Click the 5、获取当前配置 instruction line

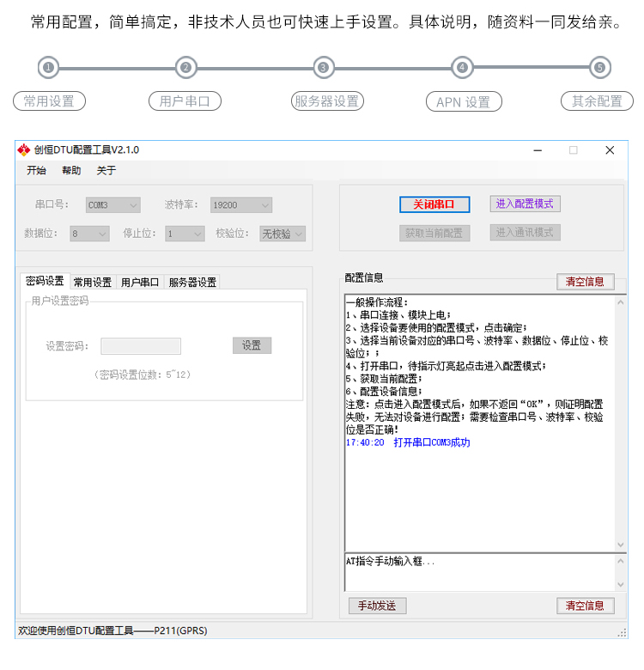384,379
